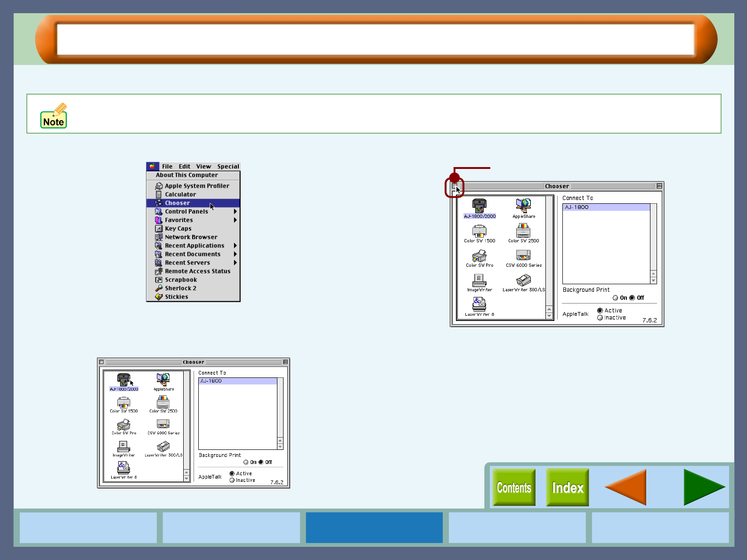The width and height of the screenshot is (747, 560).
Task: Select Color SW Pro icon in the larger Chooser
Action: (479, 256)
